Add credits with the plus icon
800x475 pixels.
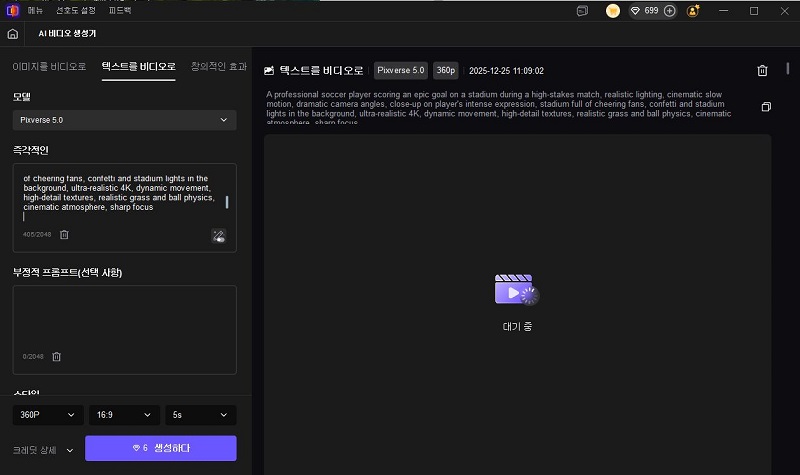tap(670, 11)
